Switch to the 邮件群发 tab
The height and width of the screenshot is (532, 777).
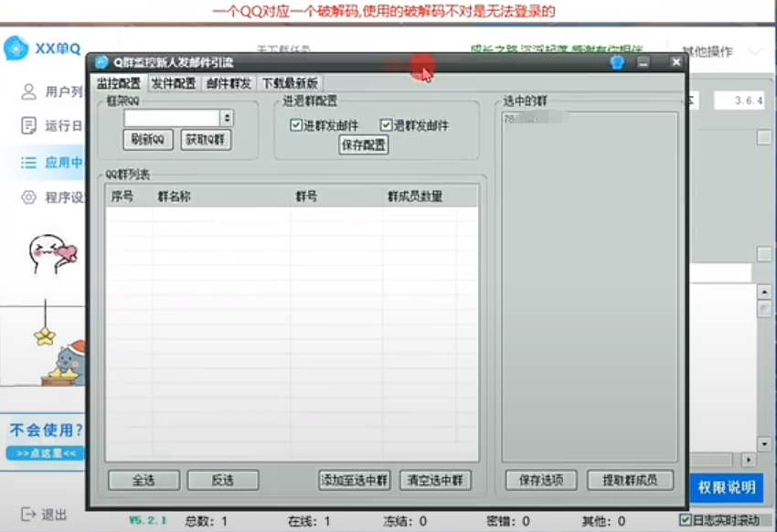coord(229,83)
